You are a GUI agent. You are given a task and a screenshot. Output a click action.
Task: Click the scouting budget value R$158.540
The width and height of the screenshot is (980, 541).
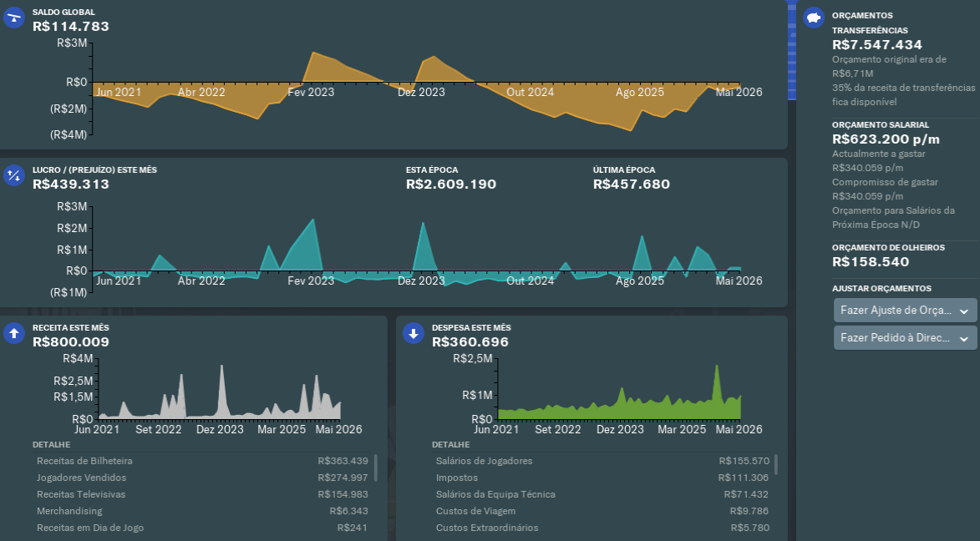(x=871, y=262)
